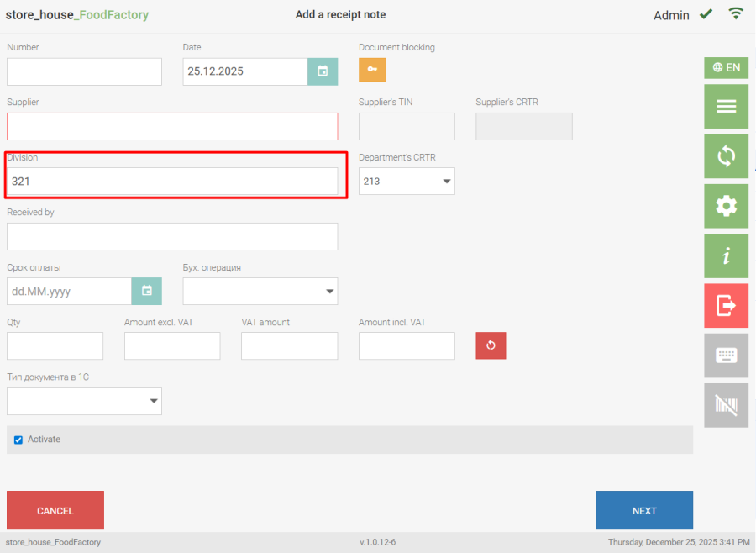Click red reset amounts button
756x553 pixels.
click(491, 345)
